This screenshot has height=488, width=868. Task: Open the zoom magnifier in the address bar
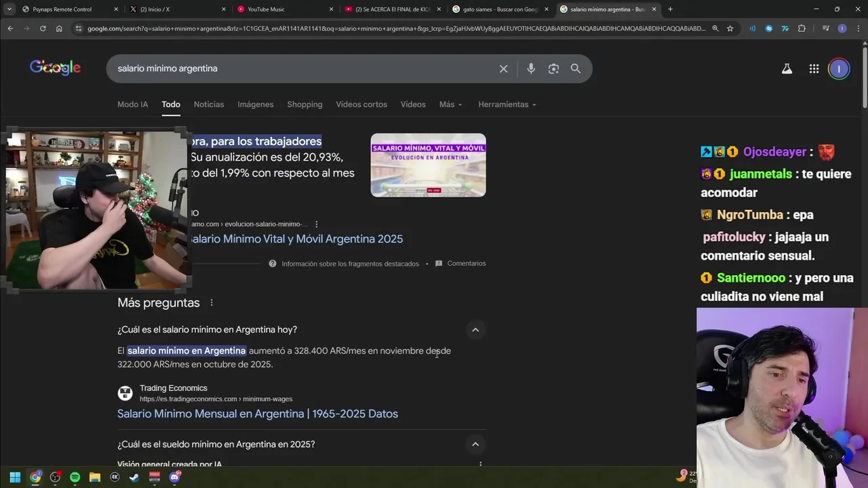(x=715, y=28)
